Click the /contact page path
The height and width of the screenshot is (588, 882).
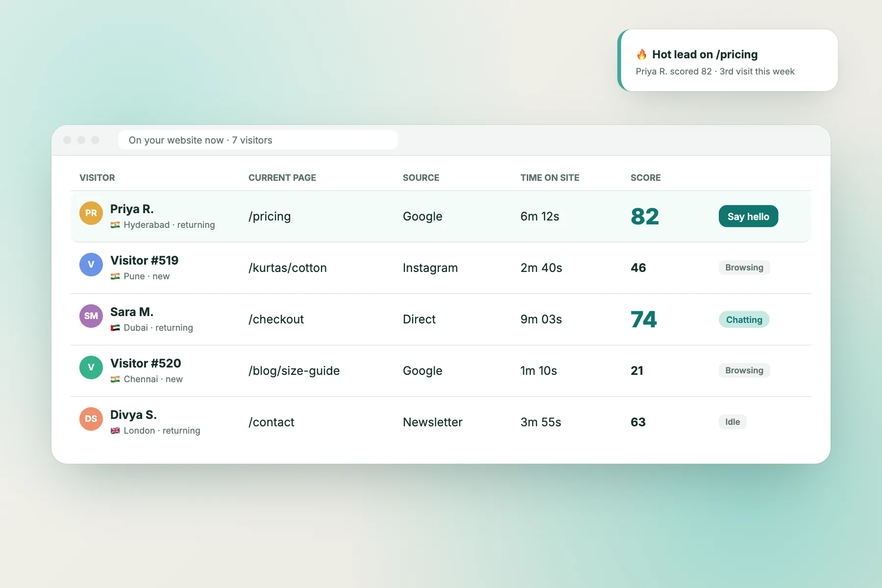[271, 422]
